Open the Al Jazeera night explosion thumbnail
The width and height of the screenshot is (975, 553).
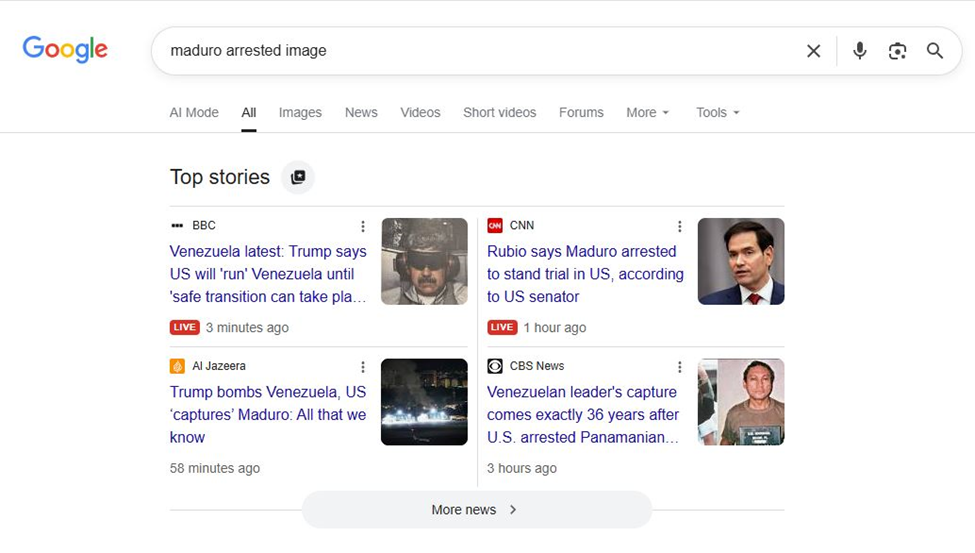[424, 402]
